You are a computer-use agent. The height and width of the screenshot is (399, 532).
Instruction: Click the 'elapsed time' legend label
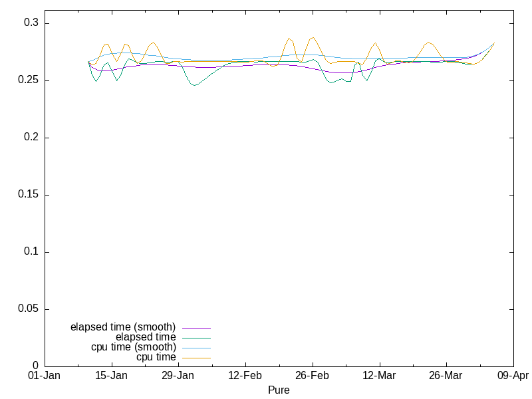tap(146, 337)
